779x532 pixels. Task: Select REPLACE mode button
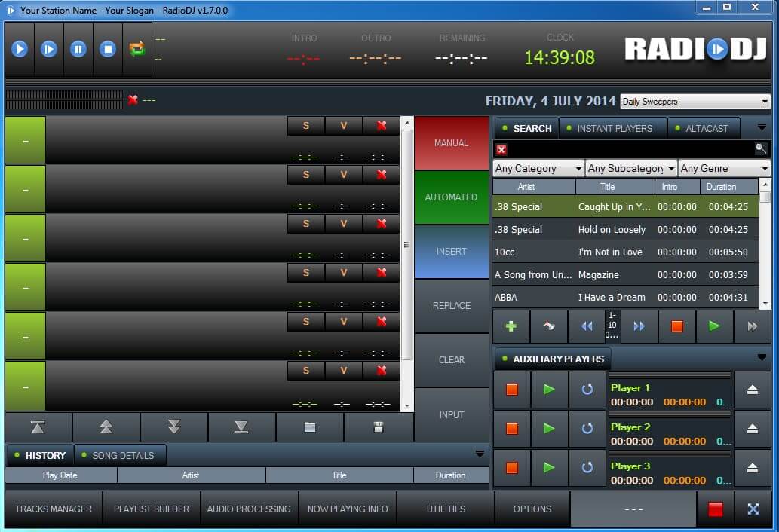click(451, 306)
